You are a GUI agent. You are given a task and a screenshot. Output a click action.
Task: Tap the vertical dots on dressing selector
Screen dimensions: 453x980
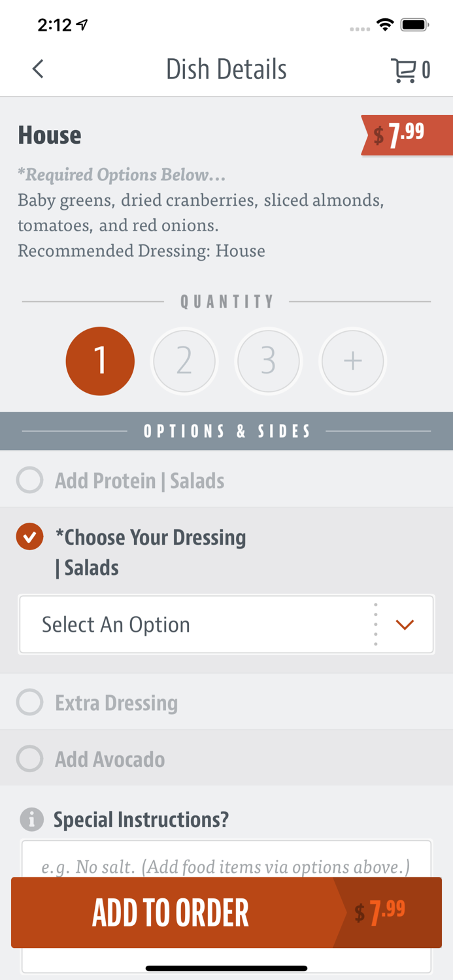point(375,625)
